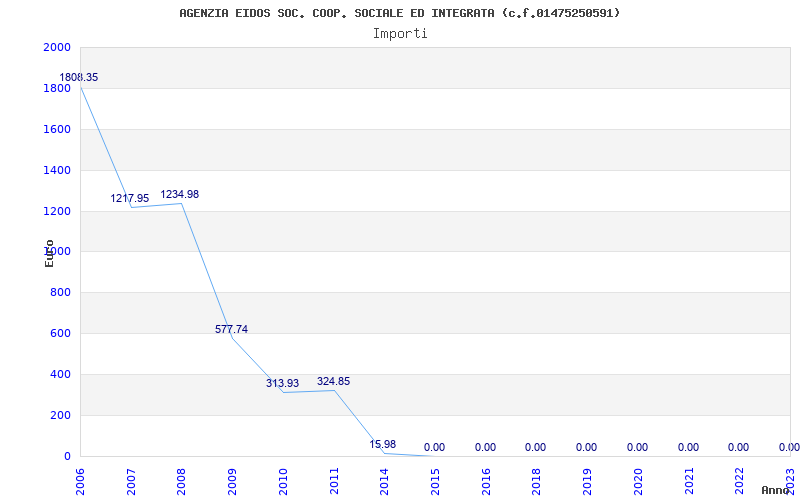Click the 324.85 data label

(x=333, y=382)
